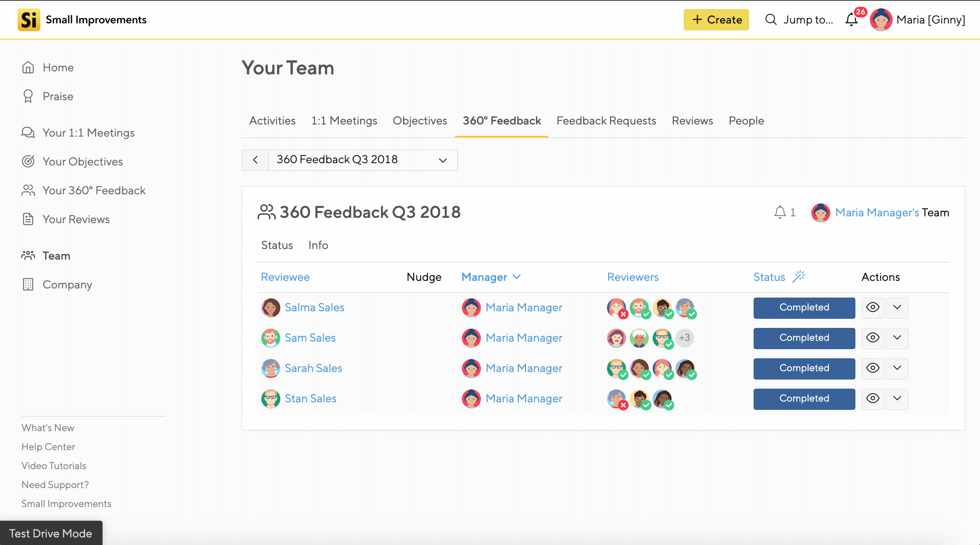Switch to the People tab

(746, 121)
